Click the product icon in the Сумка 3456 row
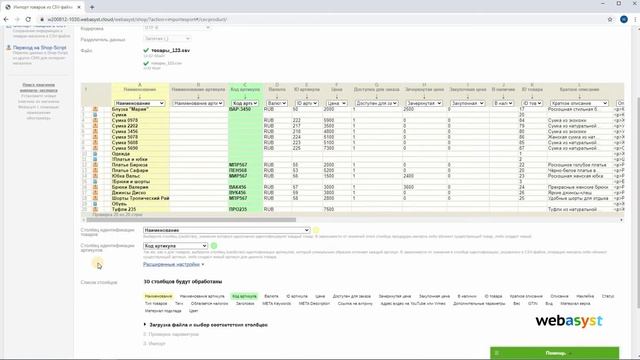 [95, 131]
